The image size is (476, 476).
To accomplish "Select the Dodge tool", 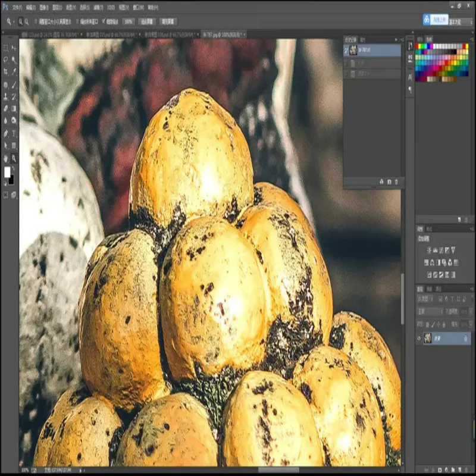I will 14,121.
